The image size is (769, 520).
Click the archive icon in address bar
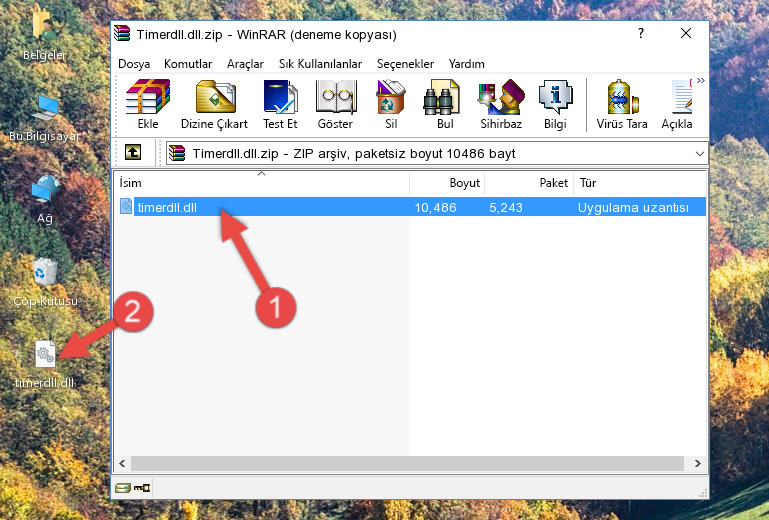pos(177,153)
